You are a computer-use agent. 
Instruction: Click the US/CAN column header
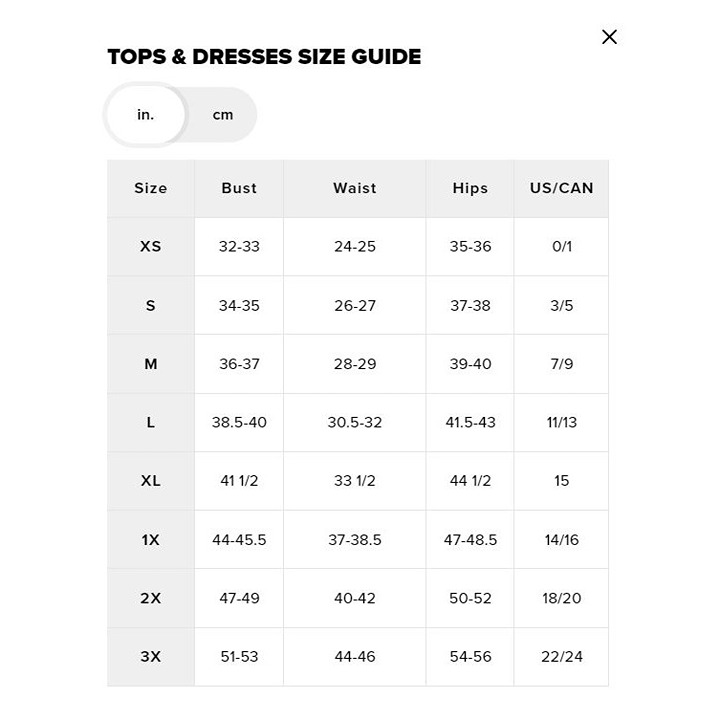pyautogui.click(x=561, y=188)
